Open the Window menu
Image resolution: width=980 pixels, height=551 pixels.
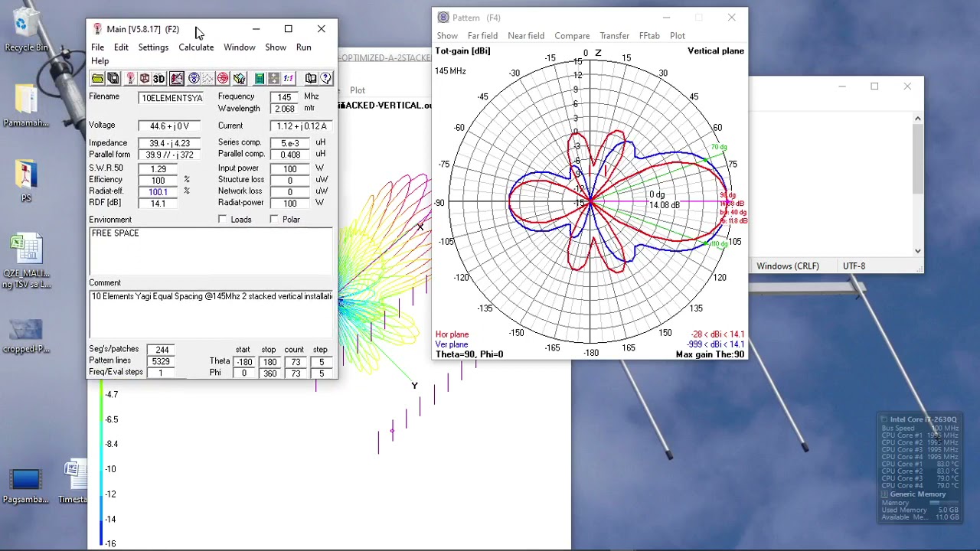coord(240,47)
